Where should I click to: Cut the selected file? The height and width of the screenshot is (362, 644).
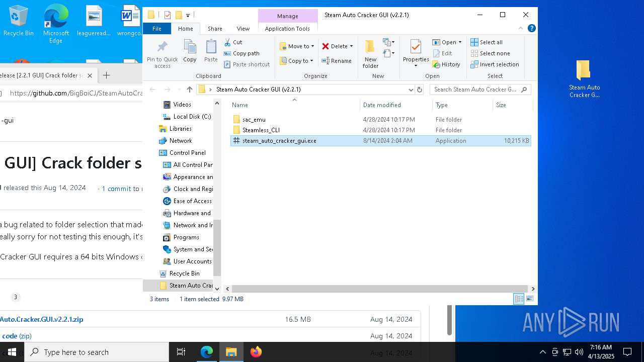pos(233,42)
